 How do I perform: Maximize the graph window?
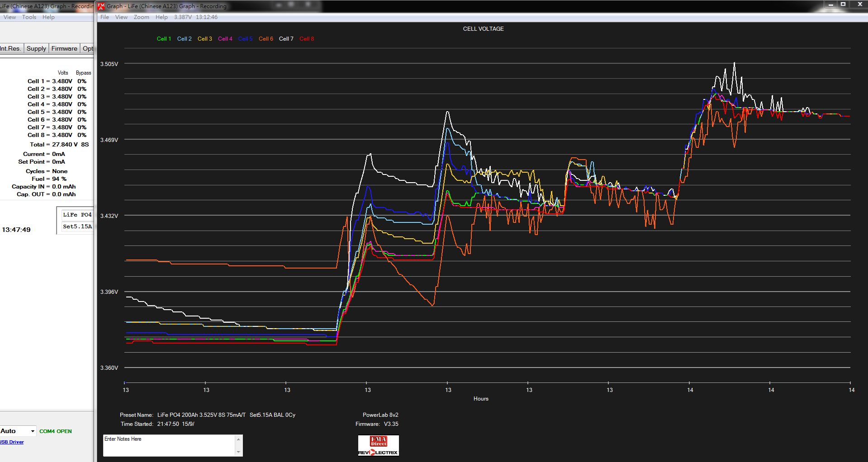pos(843,5)
